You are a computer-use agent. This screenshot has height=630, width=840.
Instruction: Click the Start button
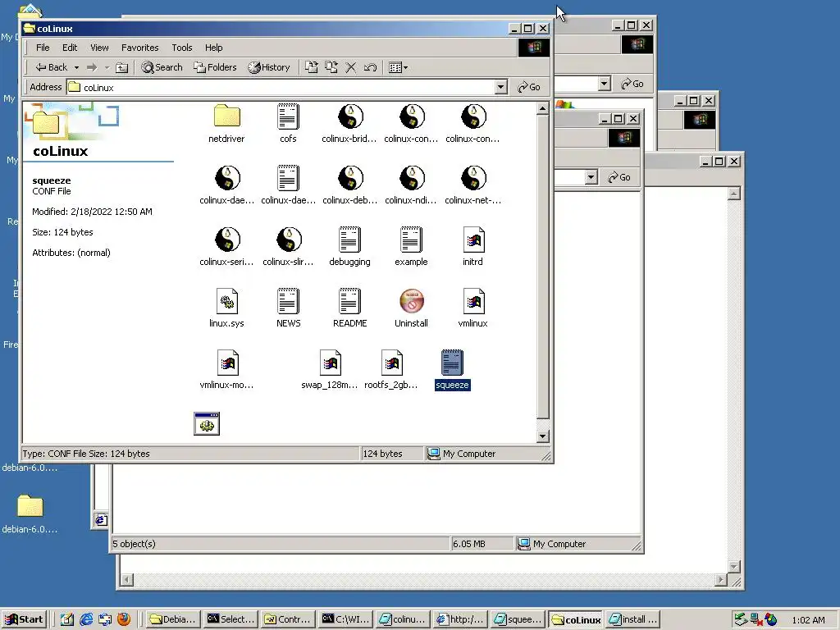(25, 619)
